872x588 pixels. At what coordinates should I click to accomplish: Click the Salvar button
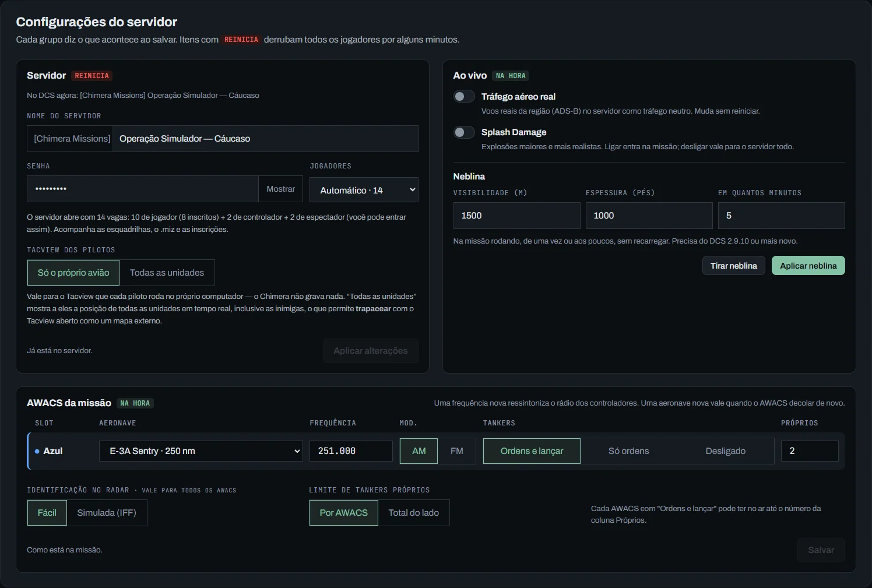[x=821, y=550]
